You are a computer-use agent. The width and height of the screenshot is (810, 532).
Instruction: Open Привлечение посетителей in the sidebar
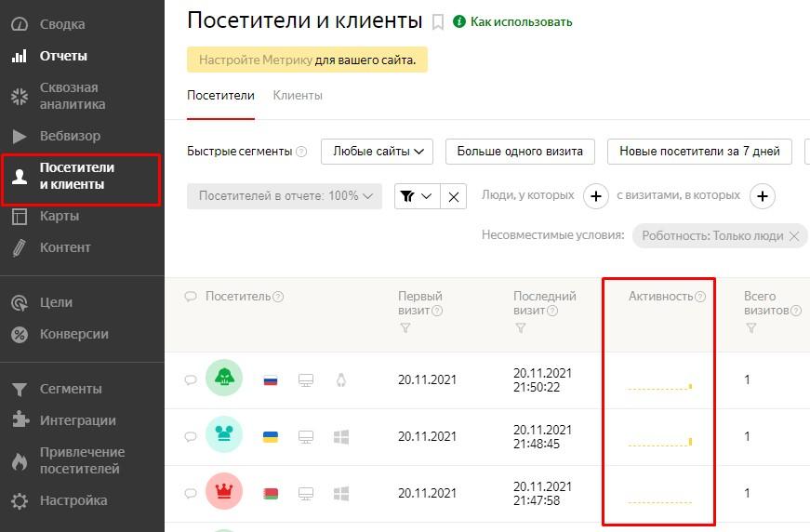(68, 460)
